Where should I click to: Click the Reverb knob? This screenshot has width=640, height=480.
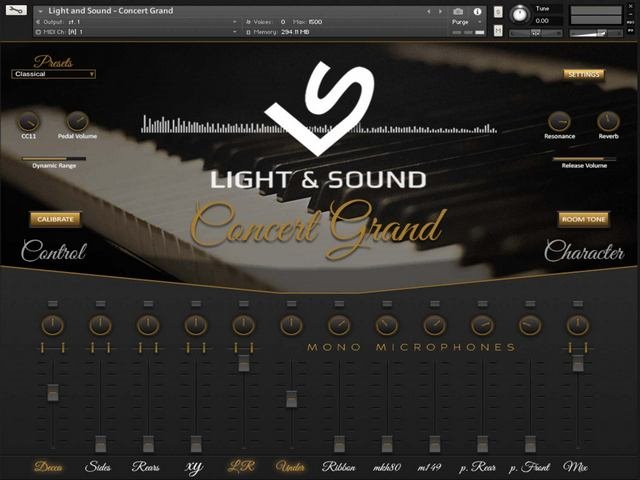pos(608,121)
